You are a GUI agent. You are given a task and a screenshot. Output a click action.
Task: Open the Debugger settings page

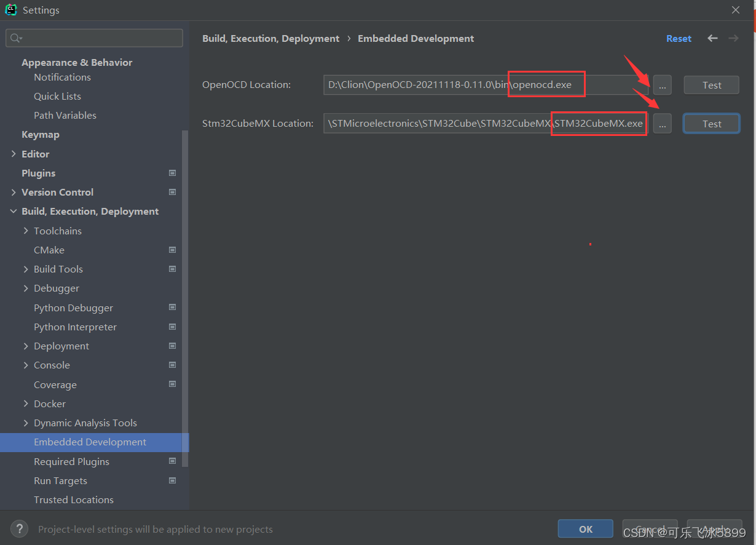tap(57, 288)
